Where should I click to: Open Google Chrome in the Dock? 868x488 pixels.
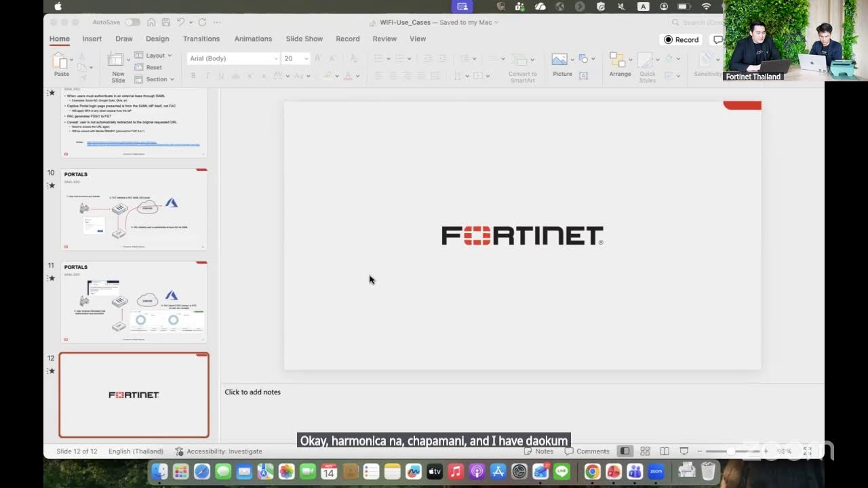[x=592, y=471]
